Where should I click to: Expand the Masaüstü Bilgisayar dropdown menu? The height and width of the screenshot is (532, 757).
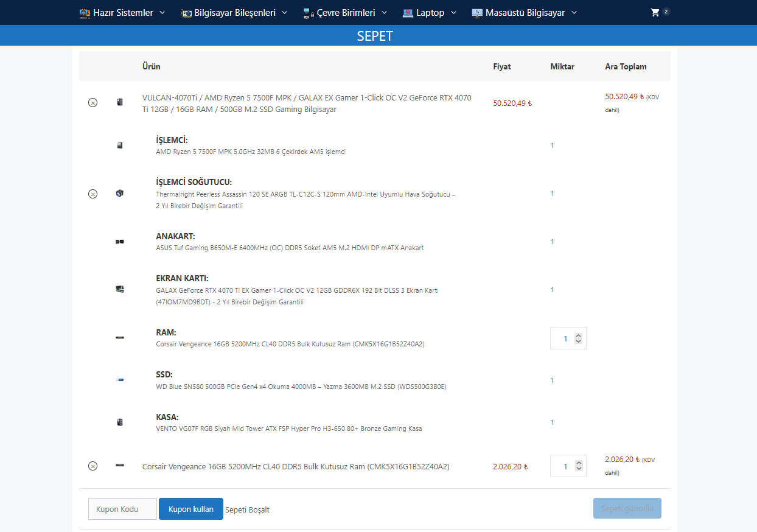(574, 13)
